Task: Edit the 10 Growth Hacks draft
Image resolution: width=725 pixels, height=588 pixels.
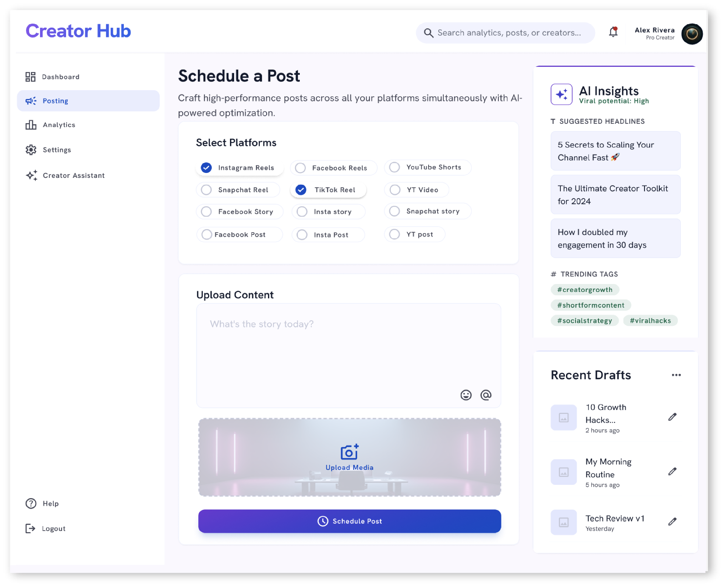Action: click(x=672, y=417)
